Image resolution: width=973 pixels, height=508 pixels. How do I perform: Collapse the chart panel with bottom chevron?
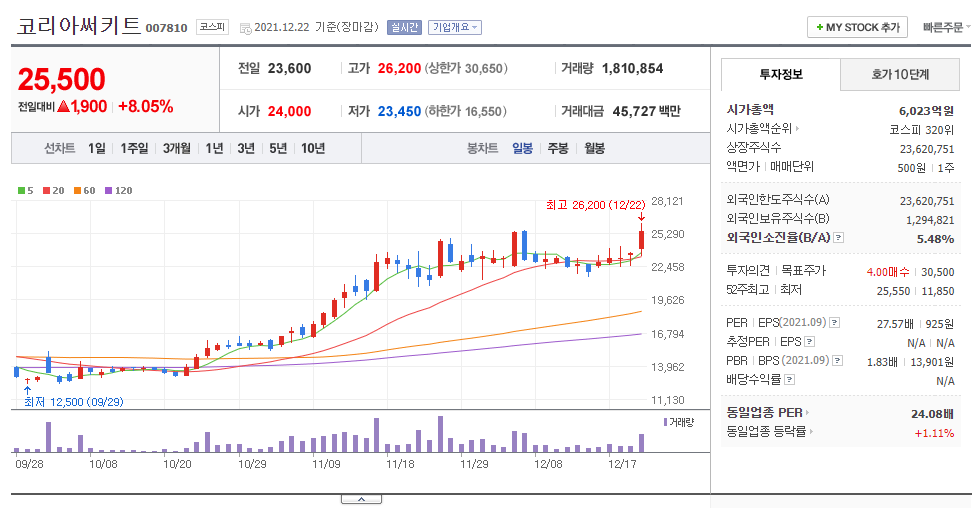point(361,499)
